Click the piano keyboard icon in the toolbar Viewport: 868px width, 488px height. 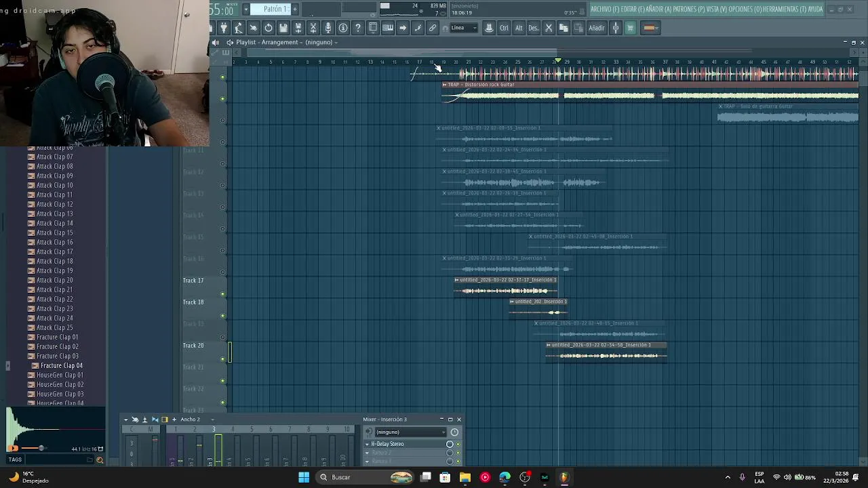point(388,28)
